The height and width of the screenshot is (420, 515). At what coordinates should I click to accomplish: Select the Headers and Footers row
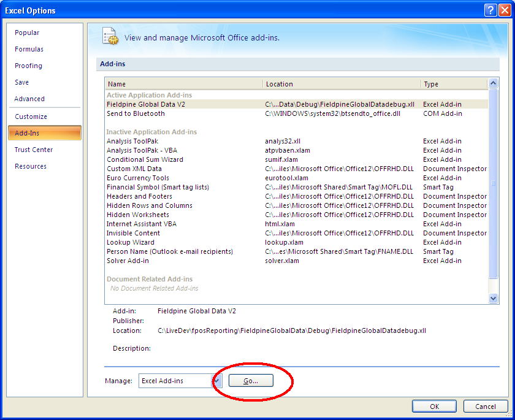coord(297,196)
